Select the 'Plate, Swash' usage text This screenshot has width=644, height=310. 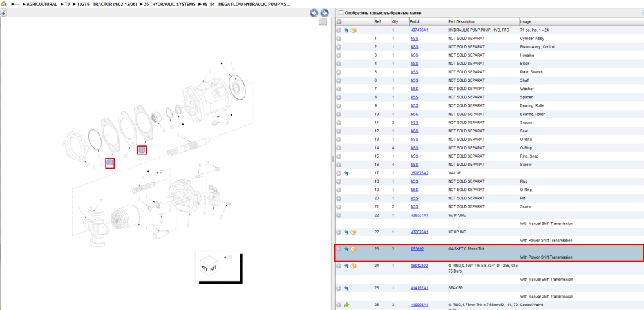(x=531, y=72)
